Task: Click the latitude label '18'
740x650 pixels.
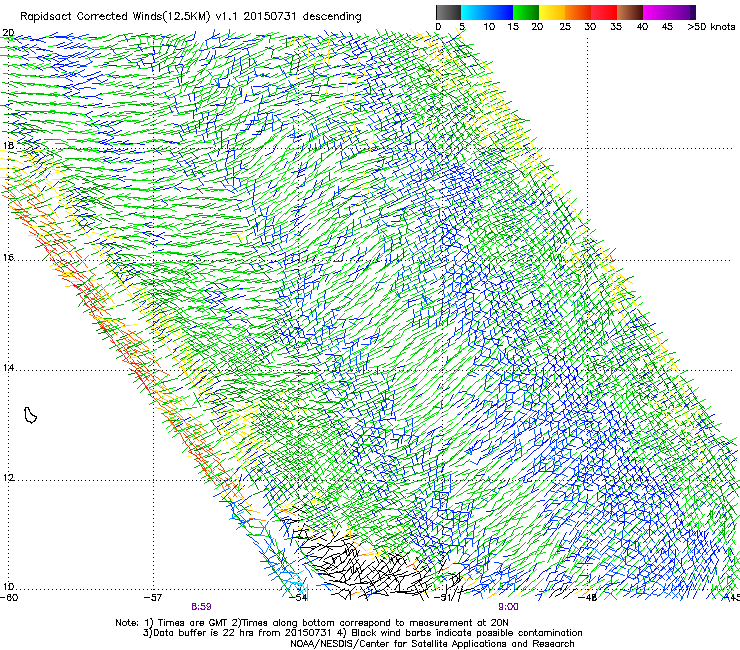Action: pos(8,145)
